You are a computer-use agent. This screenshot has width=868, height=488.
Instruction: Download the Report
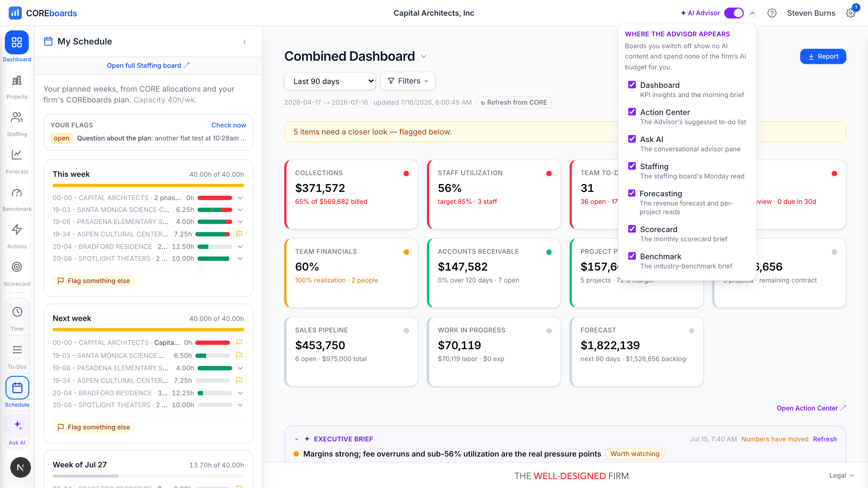823,56
